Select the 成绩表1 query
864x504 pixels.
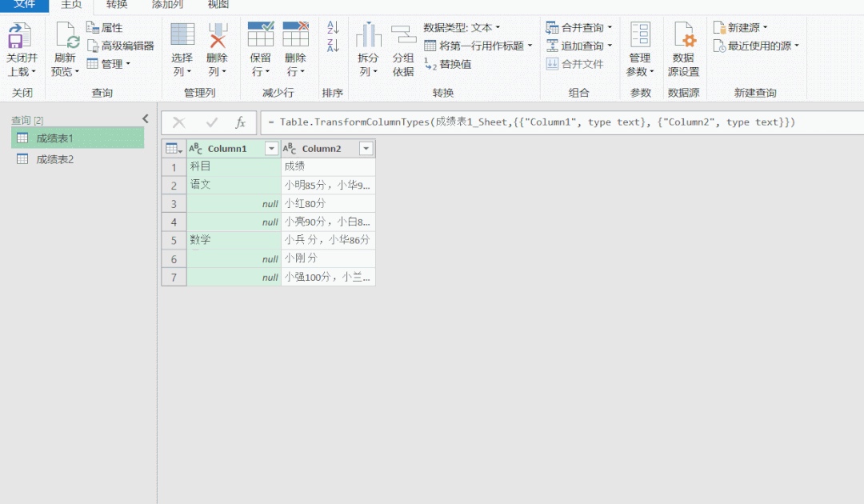pos(78,138)
